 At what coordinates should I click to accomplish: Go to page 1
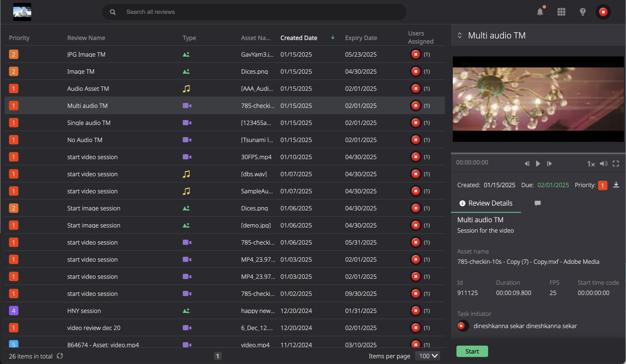coord(218,356)
